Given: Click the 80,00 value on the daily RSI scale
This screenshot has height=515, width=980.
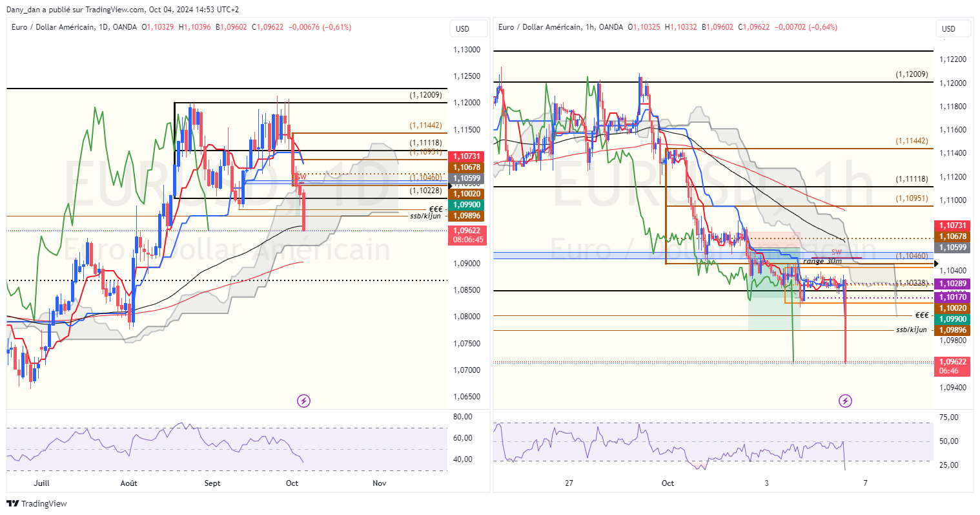Looking at the screenshot, I should 463,417.
